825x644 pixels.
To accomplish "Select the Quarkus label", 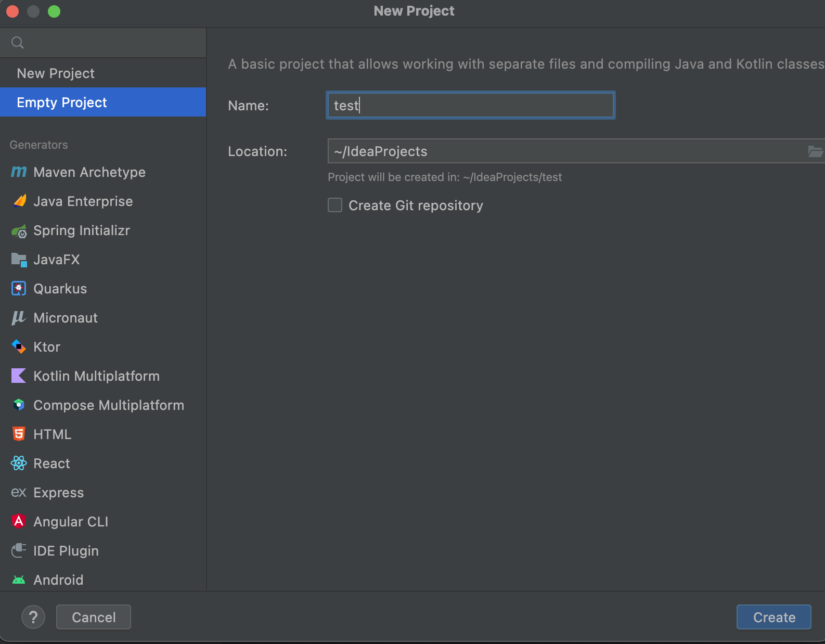I will 60,289.
